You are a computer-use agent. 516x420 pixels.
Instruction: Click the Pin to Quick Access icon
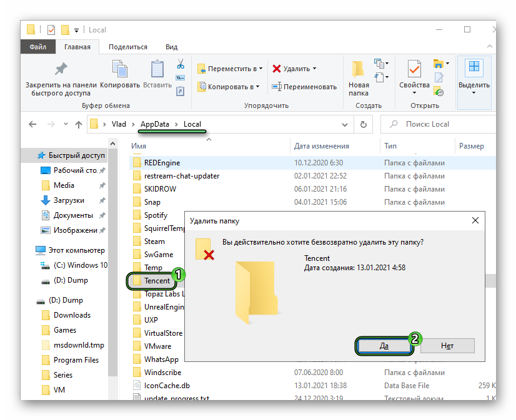61,70
